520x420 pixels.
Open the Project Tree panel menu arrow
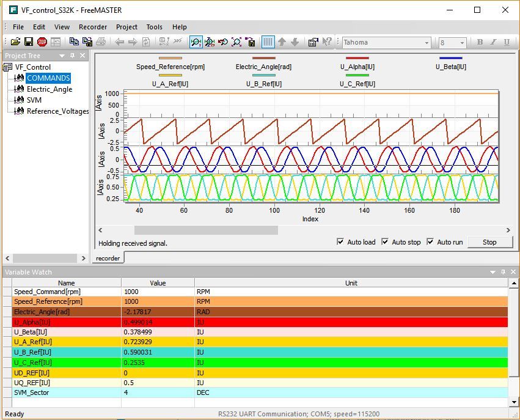click(62, 56)
